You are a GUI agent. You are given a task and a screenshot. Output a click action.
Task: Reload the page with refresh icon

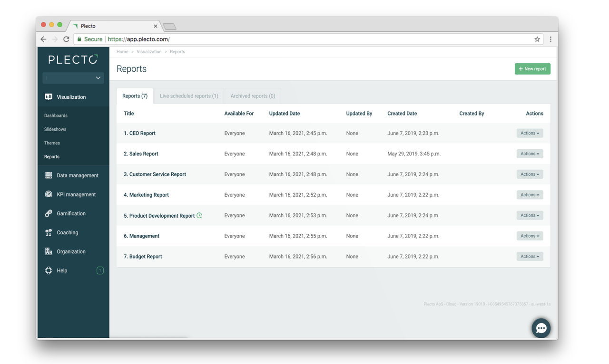point(66,39)
